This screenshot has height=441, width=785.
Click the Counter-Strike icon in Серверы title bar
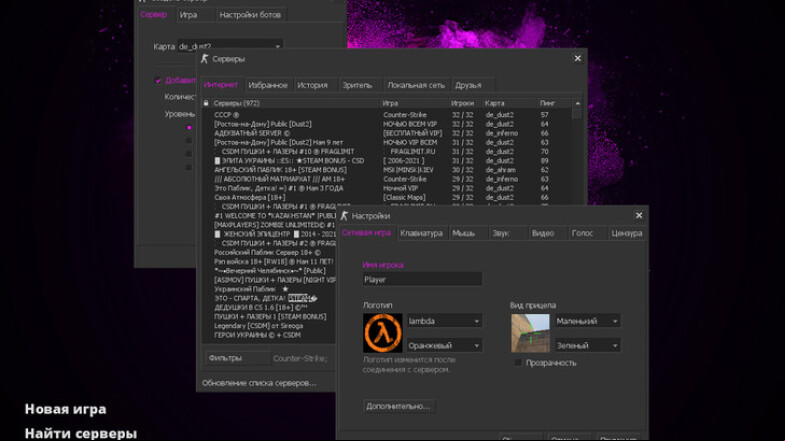coord(204,59)
